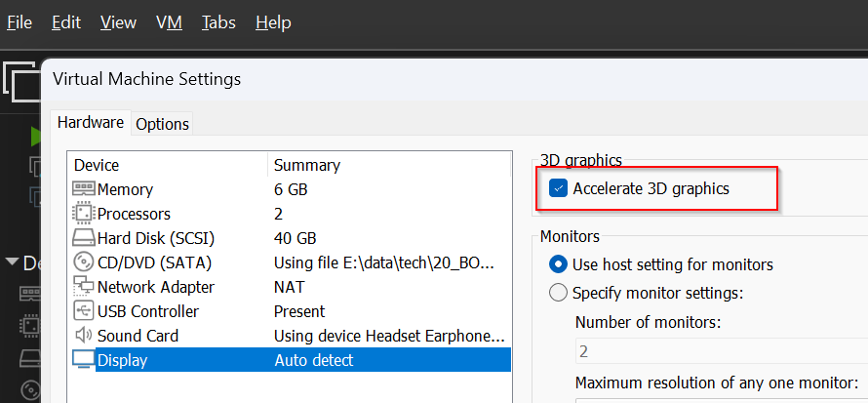868x403 pixels.
Task: Uncheck Accelerate 3D graphics checkbox
Action: (559, 188)
